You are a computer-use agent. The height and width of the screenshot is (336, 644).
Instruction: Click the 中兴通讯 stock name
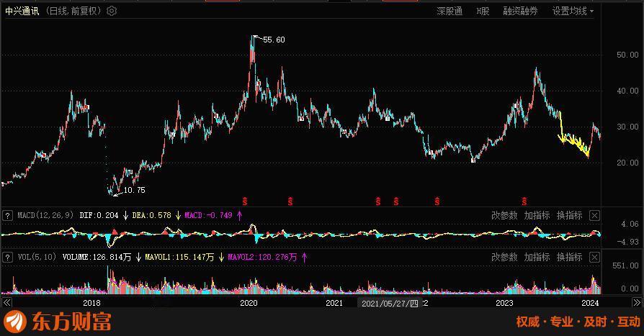pos(22,11)
